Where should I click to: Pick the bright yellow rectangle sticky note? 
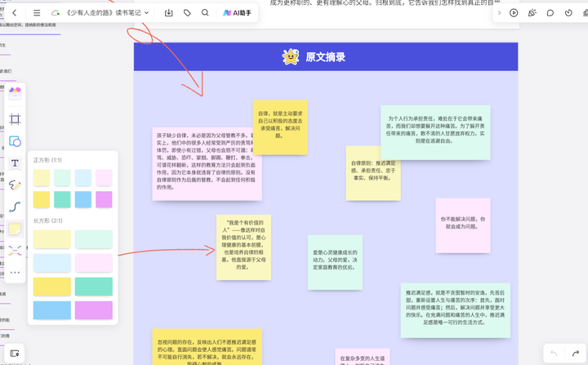point(52,287)
